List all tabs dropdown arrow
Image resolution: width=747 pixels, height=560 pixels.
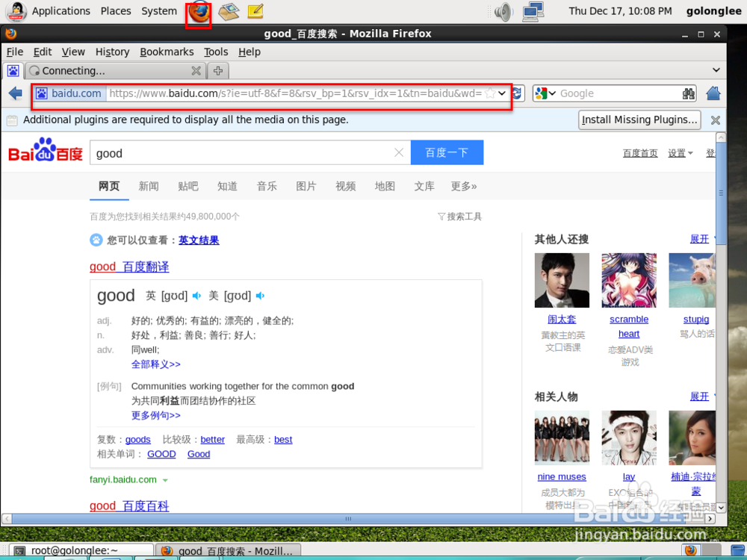pos(716,70)
